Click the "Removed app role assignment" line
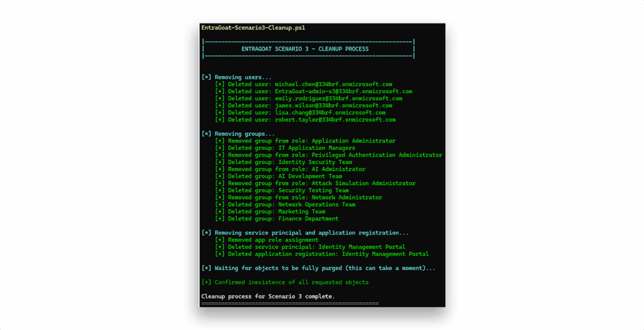The image size is (644, 330). pos(267,240)
